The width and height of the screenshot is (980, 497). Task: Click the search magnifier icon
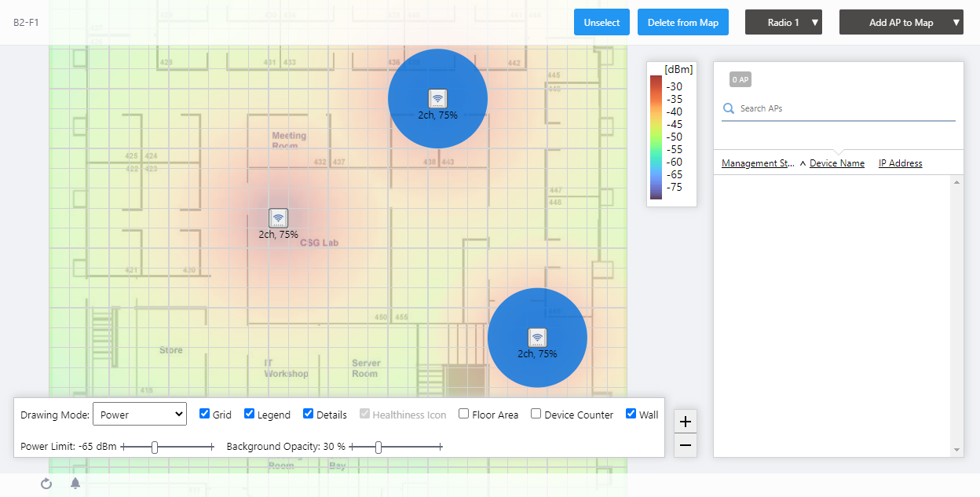[729, 108]
